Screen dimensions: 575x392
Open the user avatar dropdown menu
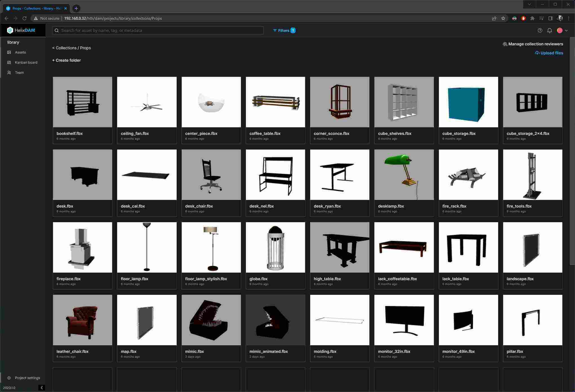[x=561, y=30]
